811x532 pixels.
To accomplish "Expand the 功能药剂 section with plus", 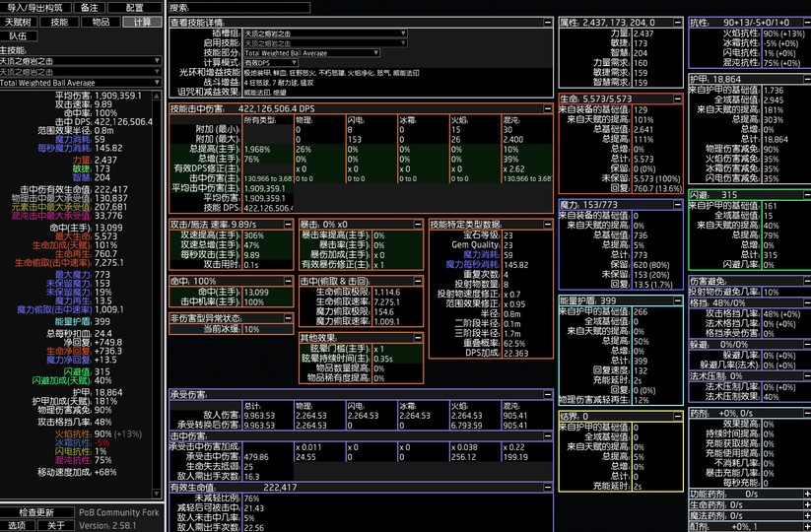I will pos(804,494).
